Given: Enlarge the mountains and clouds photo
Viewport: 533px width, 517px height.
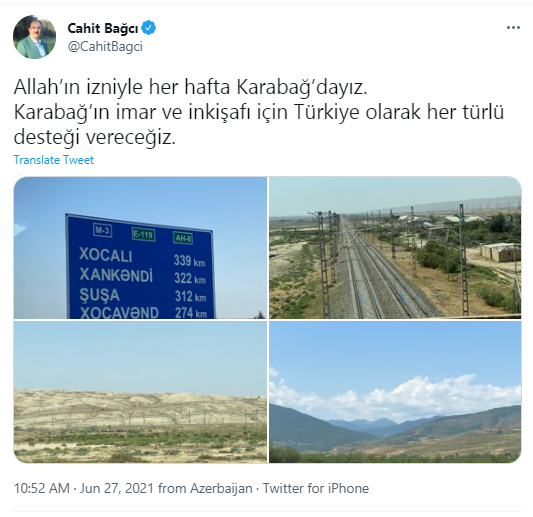Looking at the screenshot, I should pos(395,392).
